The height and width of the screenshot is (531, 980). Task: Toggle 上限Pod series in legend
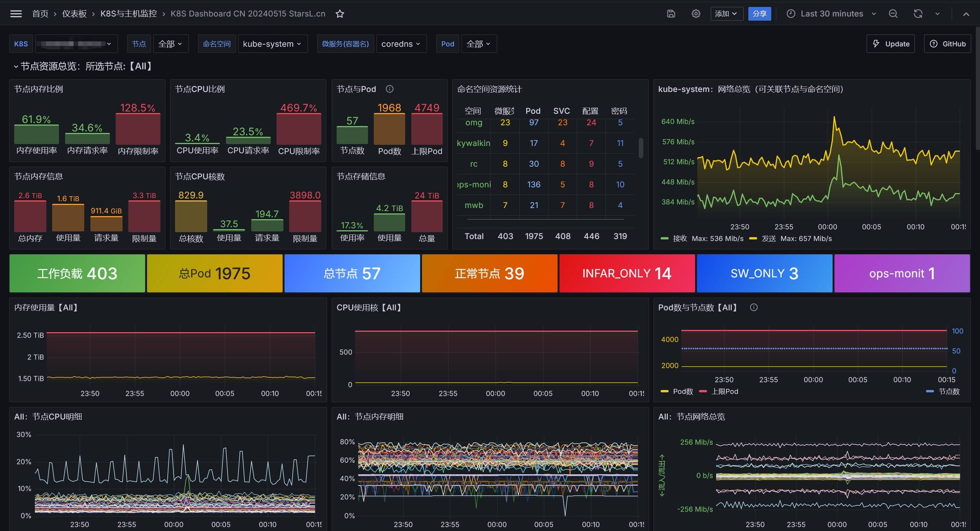(x=724, y=391)
